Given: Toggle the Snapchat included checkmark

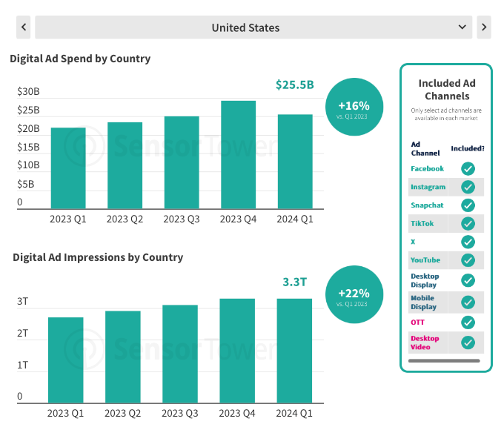Looking at the screenshot, I should pyautogui.click(x=468, y=205).
